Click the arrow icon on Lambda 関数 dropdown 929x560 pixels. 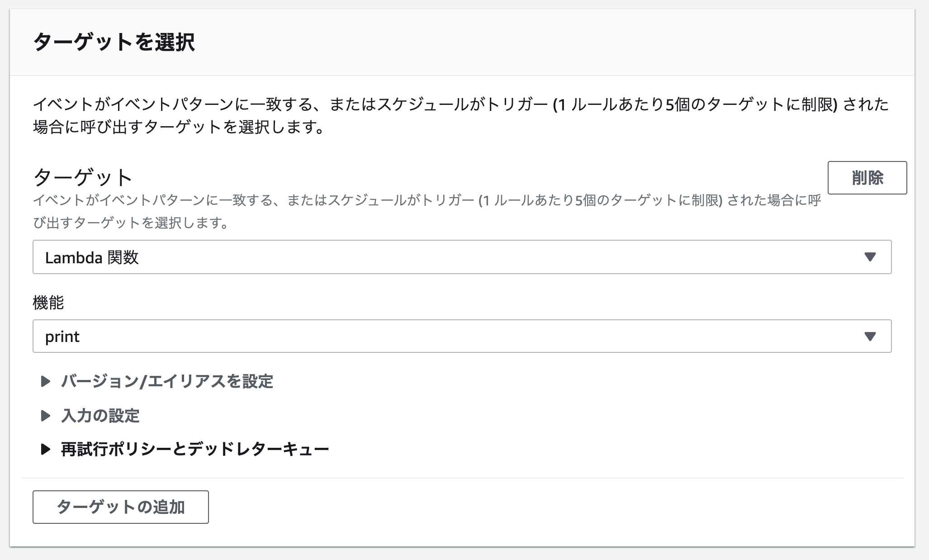pyautogui.click(x=870, y=257)
